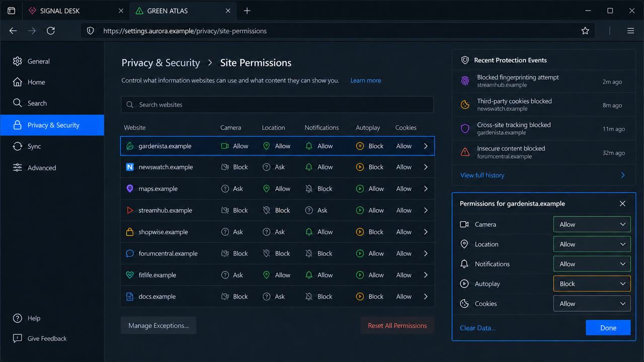The image size is (644, 362).
Task: Open Advanced settings in sidebar
Action: click(x=52, y=168)
